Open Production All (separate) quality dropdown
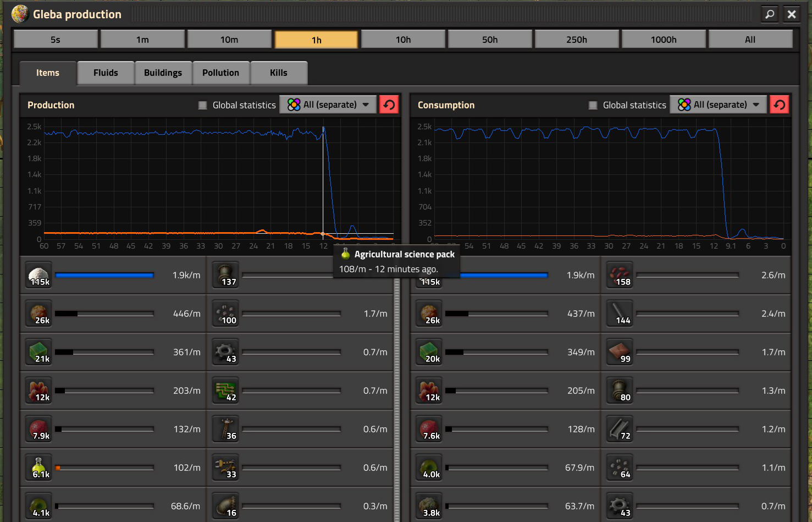 pyautogui.click(x=328, y=105)
